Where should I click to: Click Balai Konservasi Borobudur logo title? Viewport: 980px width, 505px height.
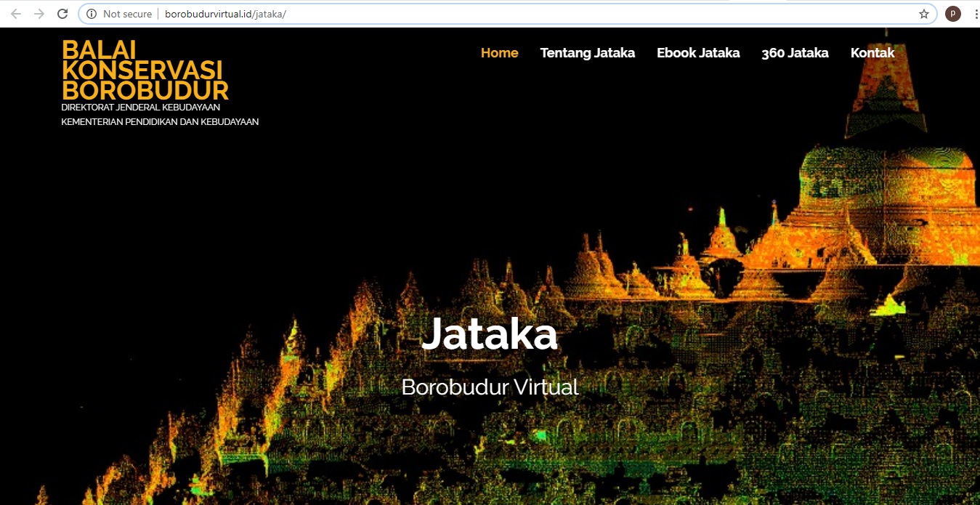pos(145,70)
